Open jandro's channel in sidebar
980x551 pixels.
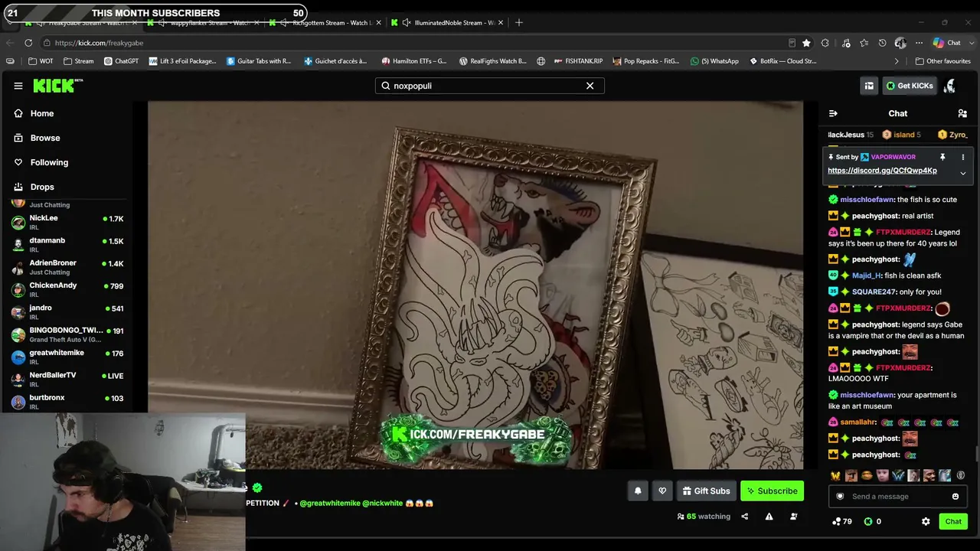67,311
